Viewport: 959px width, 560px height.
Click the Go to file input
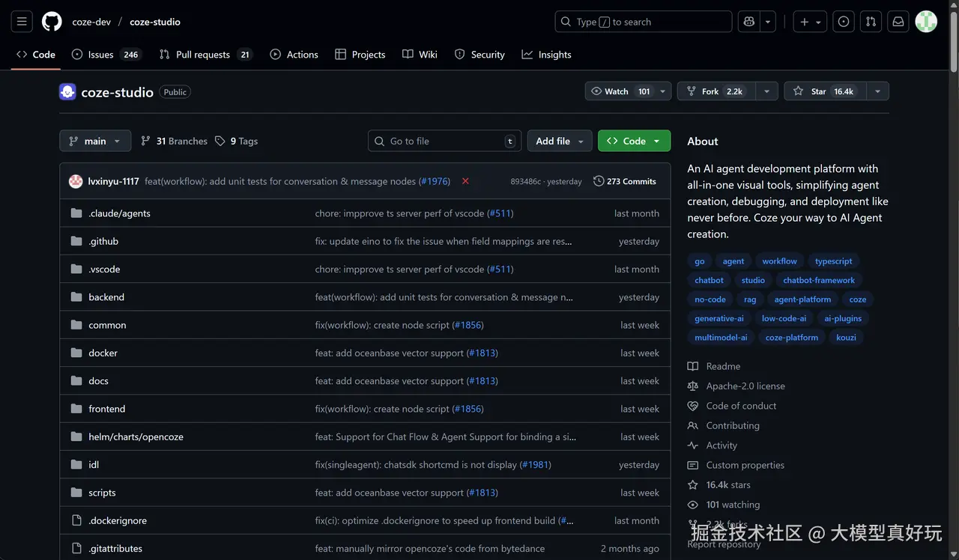pos(445,141)
